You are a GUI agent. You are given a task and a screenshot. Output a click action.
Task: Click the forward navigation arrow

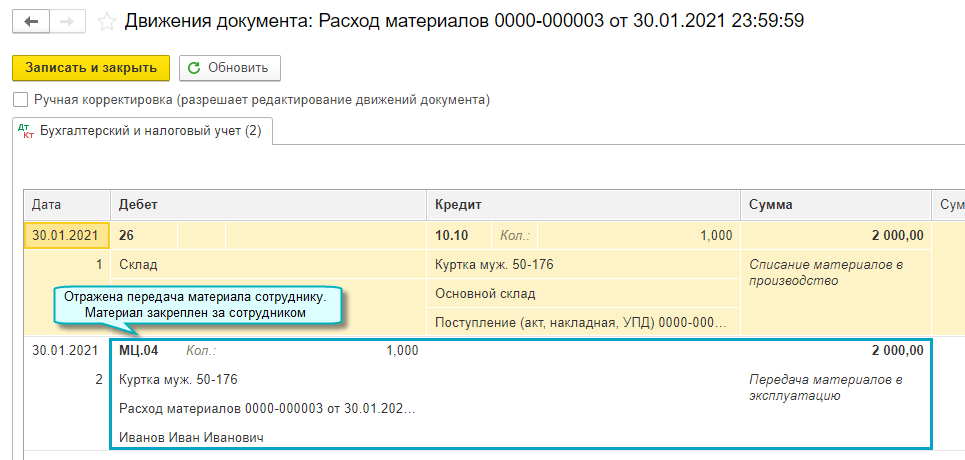tap(67, 21)
